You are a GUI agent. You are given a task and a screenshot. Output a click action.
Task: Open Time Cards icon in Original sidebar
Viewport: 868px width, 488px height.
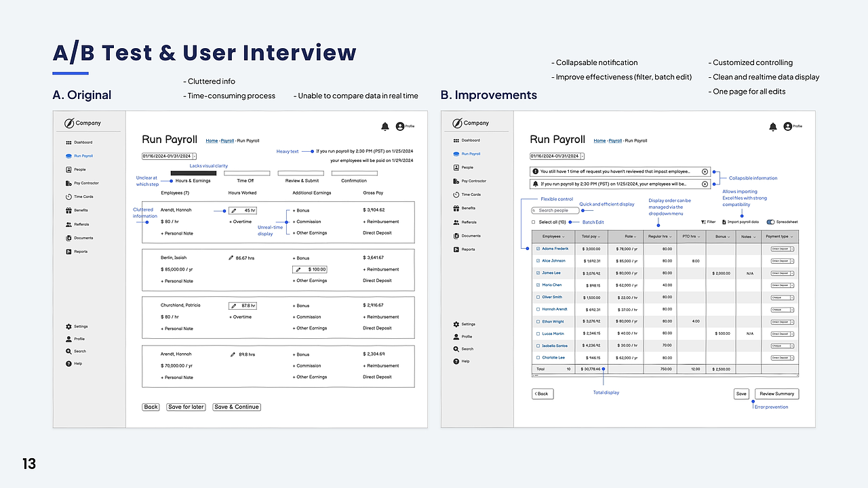(x=68, y=197)
